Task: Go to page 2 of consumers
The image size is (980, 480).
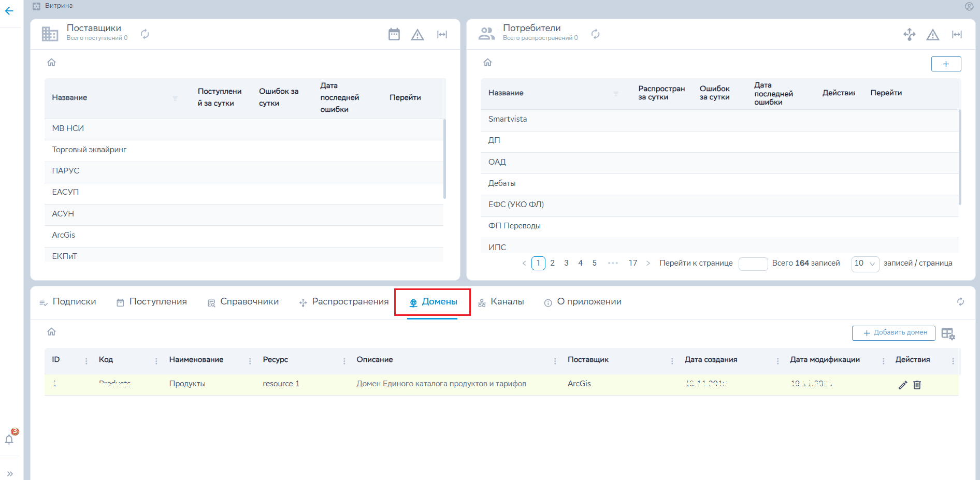Action: pos(552,263)
